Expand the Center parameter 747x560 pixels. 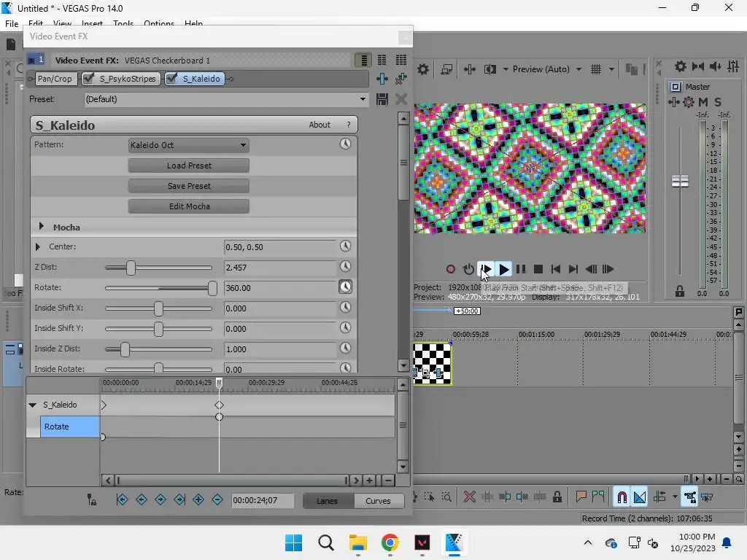click(x=38, y=246)
